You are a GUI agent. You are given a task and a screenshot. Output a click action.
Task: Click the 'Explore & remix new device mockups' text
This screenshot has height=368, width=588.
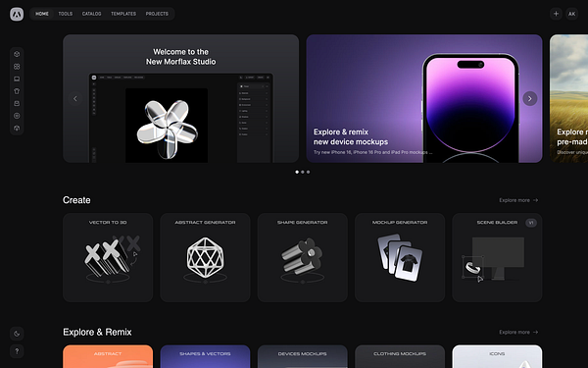[x=351, y=136]
